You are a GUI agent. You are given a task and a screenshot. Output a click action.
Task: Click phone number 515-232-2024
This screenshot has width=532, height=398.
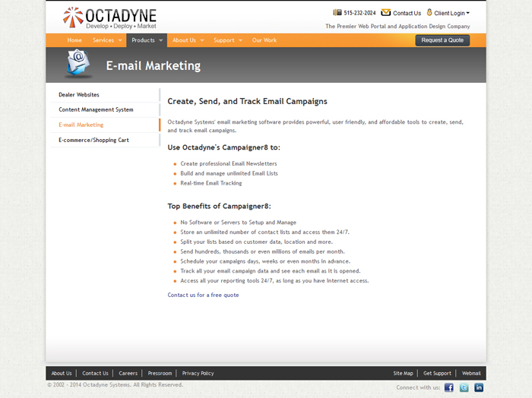(x=359, y=13)
